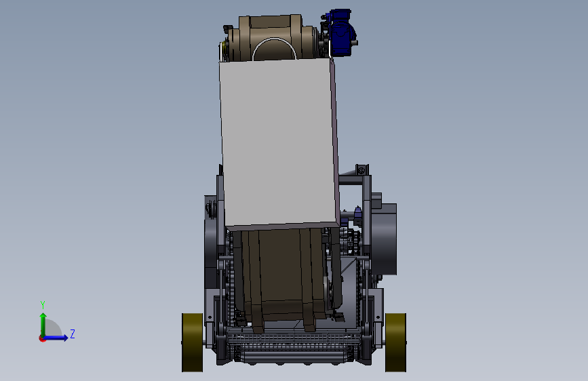Click the green Y axis arrow of triad
This screenshot has width=588, height=381.
(x=43, y=324)
